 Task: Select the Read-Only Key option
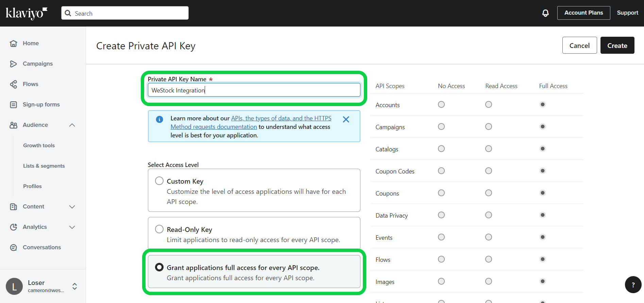coord(159,229)
